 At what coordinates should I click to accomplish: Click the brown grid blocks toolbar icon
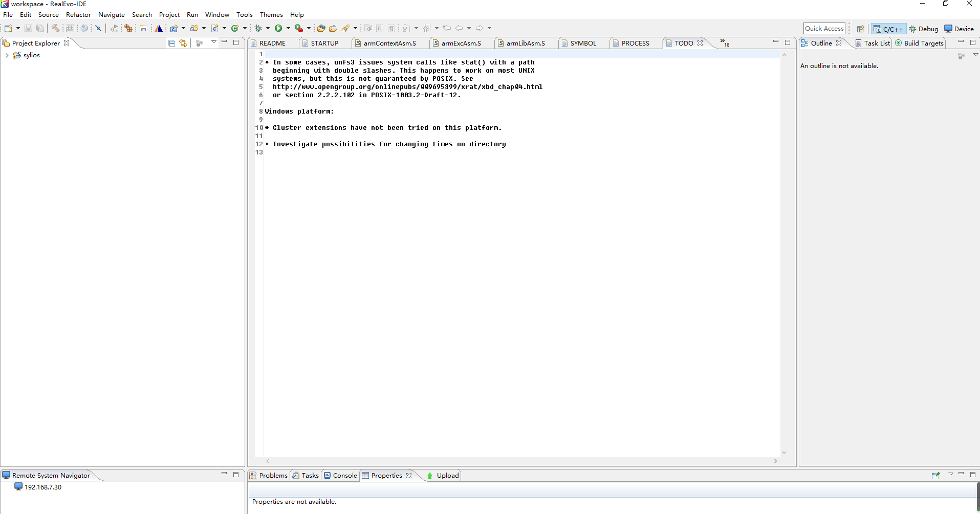(128, 28)
